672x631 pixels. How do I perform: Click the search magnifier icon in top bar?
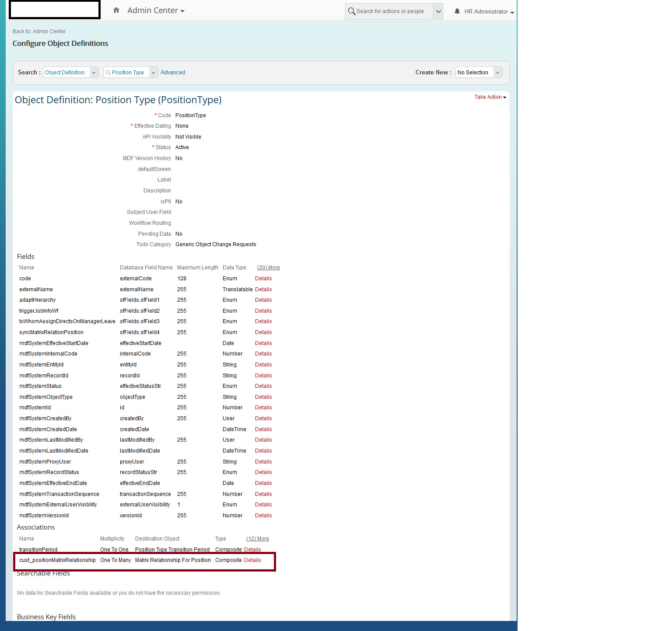[x=351, y=11]
